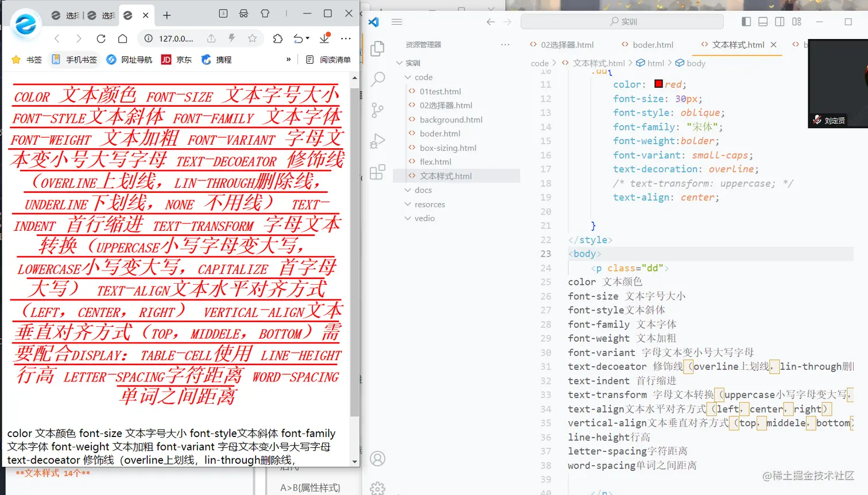The width and height of the screenshot is (868, 495).
Task: Open the Extensions view in VS Code
Action: (x=377, y=172)
